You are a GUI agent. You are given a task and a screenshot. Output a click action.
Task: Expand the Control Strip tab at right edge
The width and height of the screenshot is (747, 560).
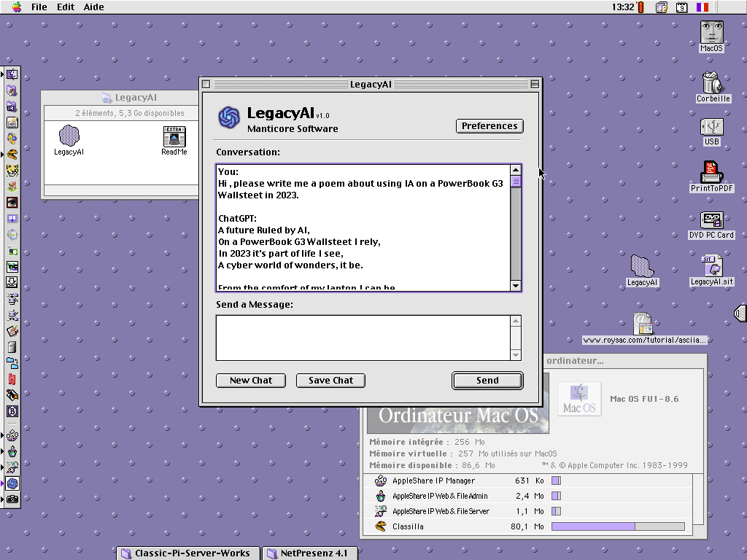pos(740,313)
